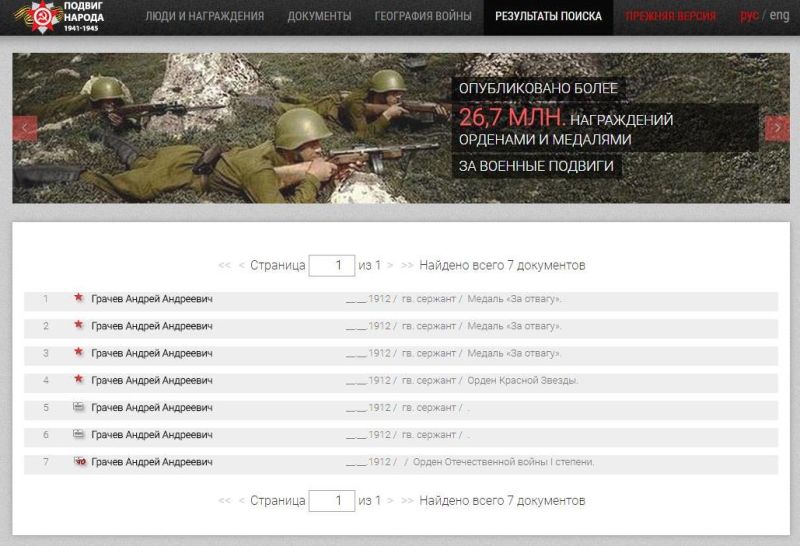This screenshot has width=800, height=546.
Task: Go to last page using top >> arrows
Action: (407, 265)
